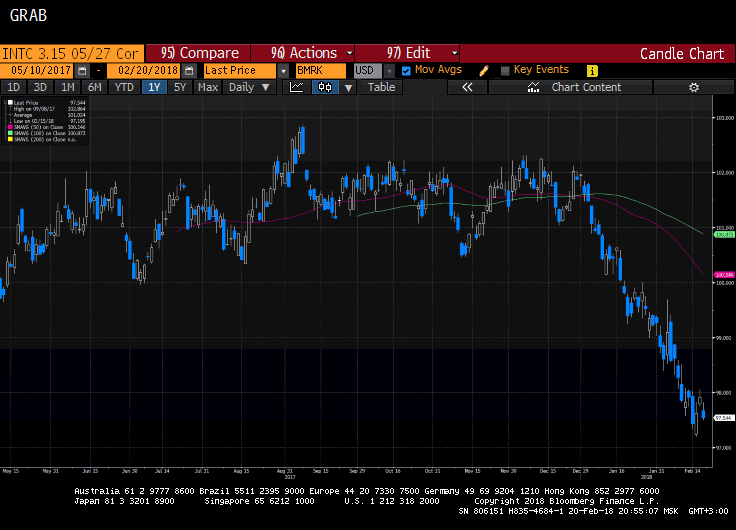Image resolution: width=736 pixels, height=530 pixels.
Task: Open the Daily periodicity dropdown
Action: click(249, 87)
